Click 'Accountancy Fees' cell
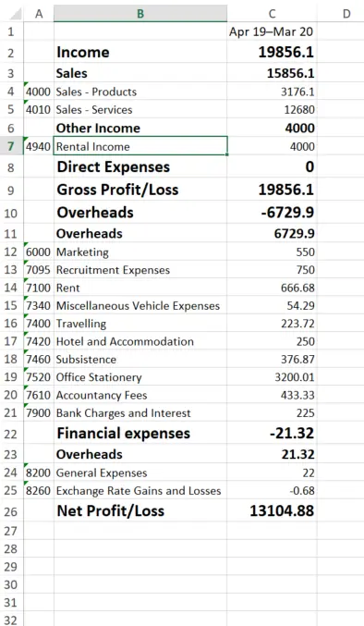This screenshot has width=364, height=626. 140,395
